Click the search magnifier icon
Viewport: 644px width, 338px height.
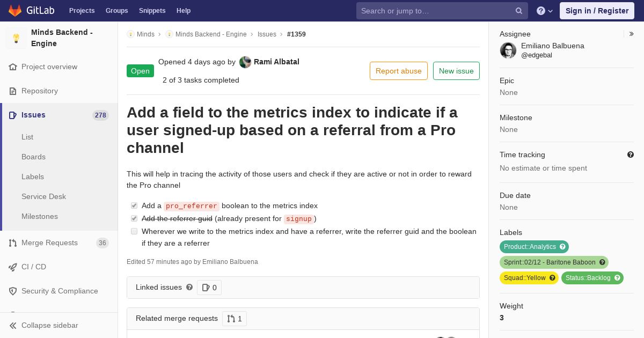[x=518, y=11]
